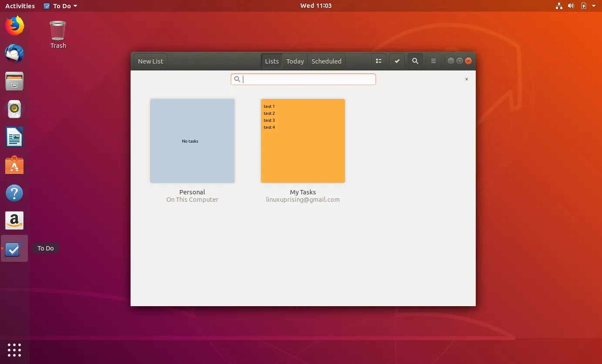Click 'On This Computer' subtitle
Screen dimensions: 602x364
pyautogui.click(x=192, y=200)
